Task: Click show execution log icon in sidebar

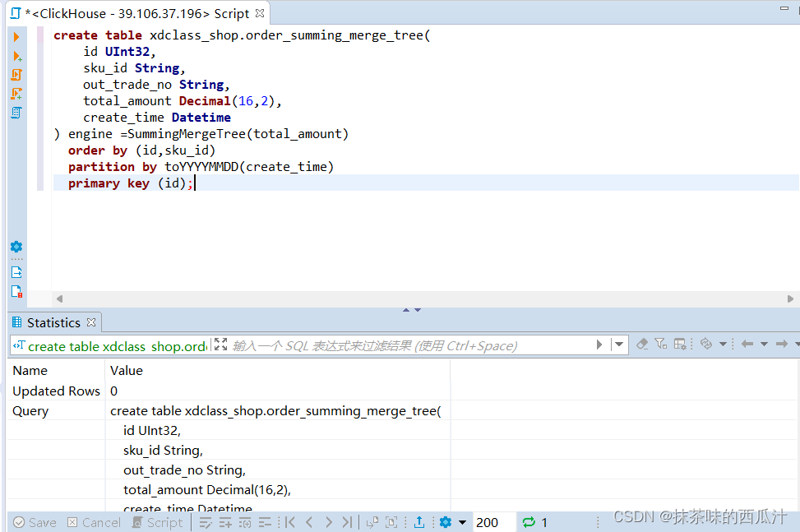Action: pos(16,291)
